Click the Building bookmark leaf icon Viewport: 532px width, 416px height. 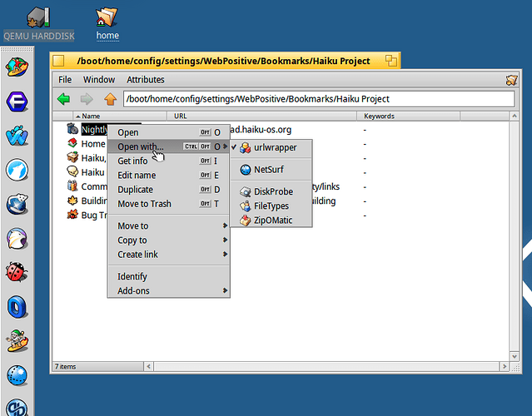(x=72, y=201)
